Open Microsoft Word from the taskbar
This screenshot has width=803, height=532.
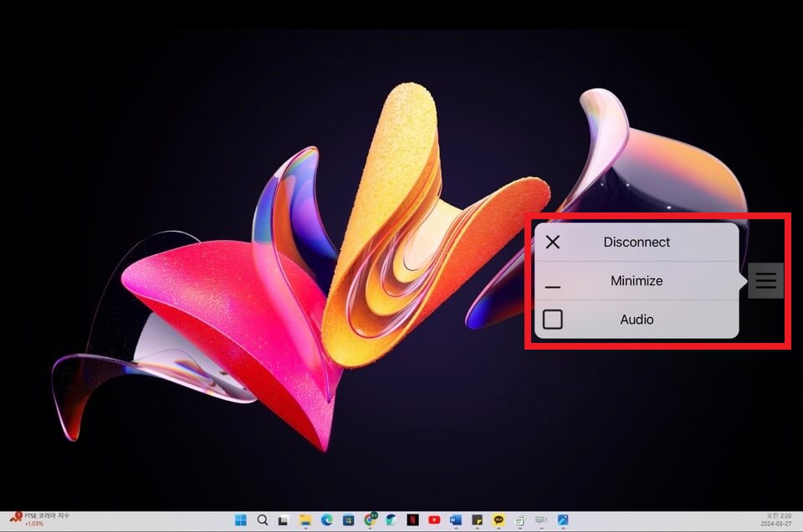(455, 520)
